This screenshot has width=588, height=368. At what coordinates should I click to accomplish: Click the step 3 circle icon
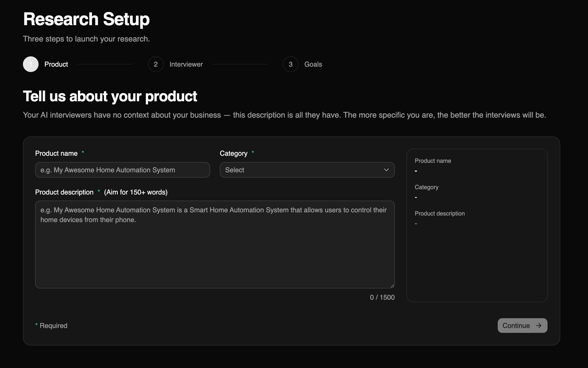tap(290, 64)
